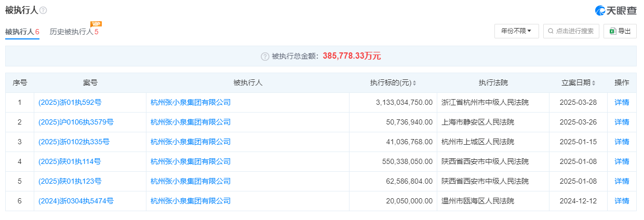Click the amount 3,133,034,750.00
This screenshot has height=220, width=644.
(x=404, y=102)
